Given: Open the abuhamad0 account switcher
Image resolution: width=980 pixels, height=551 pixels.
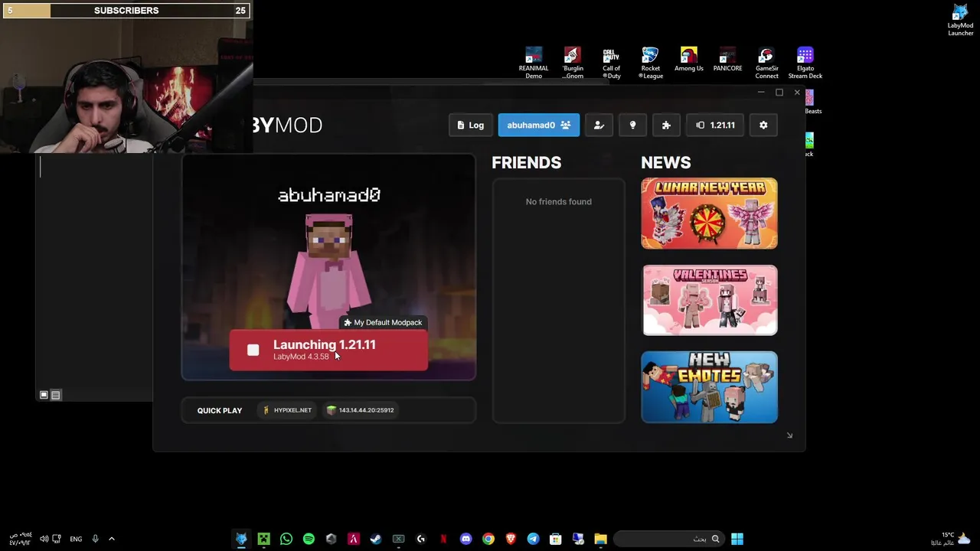Looking at the screenshot, I should pyautogui.click(x=539, y=125).
